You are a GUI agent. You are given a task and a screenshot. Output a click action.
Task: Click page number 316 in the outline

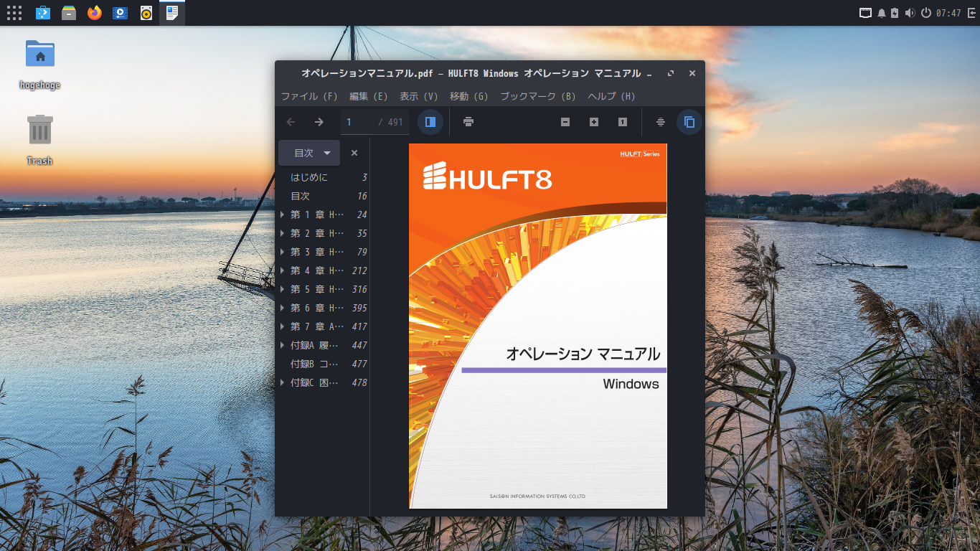pyautogui.click(x=359, y=289)
